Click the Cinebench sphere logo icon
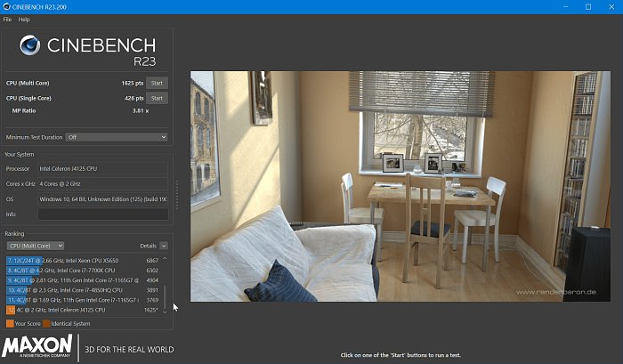This screenshot has width=623, height=364. pos(30,44)
